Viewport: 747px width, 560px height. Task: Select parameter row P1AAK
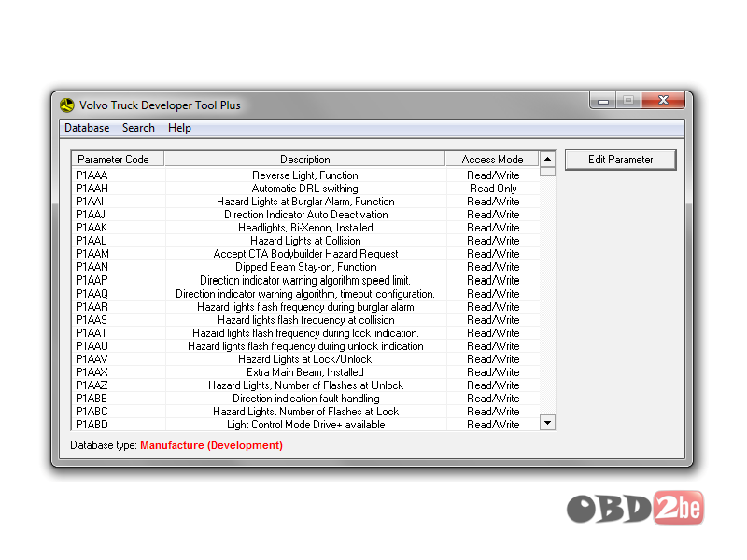[305, 228]
